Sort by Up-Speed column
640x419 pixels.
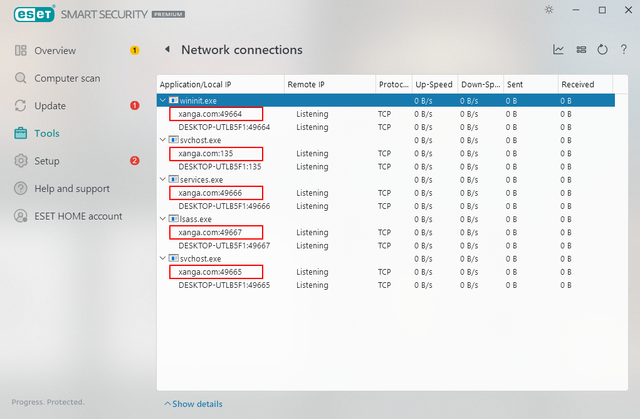coord(435,84)
